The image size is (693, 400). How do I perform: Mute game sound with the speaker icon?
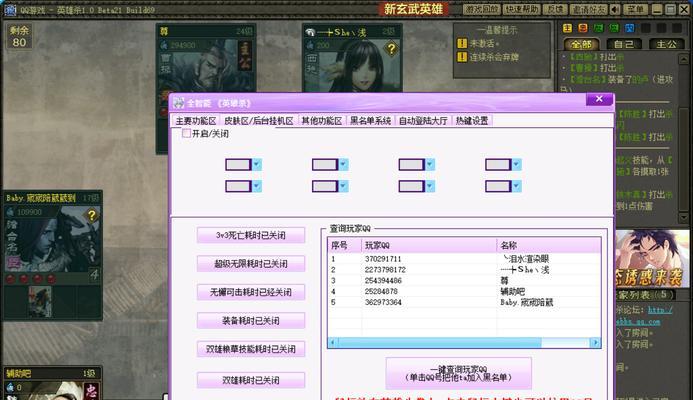point(615,9)
